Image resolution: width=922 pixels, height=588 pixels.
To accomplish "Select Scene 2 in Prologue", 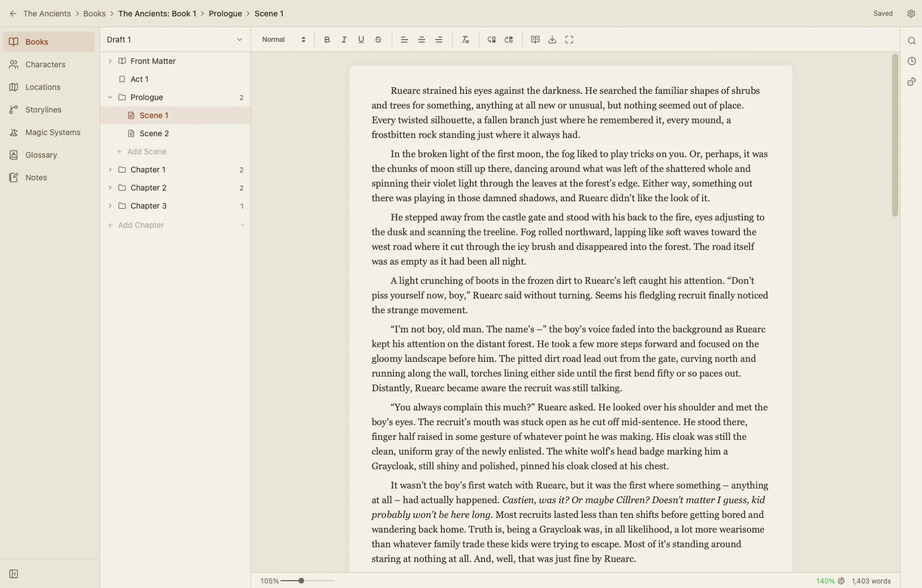I will coord(175,133).
